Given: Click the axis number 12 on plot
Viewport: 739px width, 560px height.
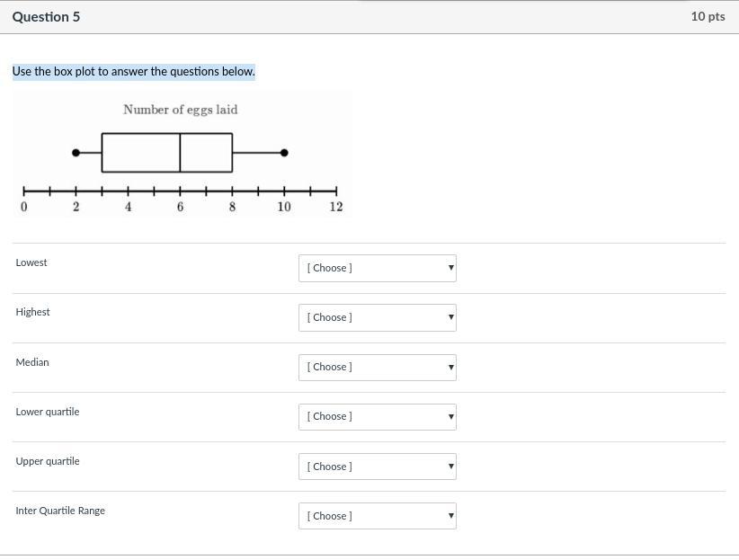Looking at the screenshot, I should point(336,207).
